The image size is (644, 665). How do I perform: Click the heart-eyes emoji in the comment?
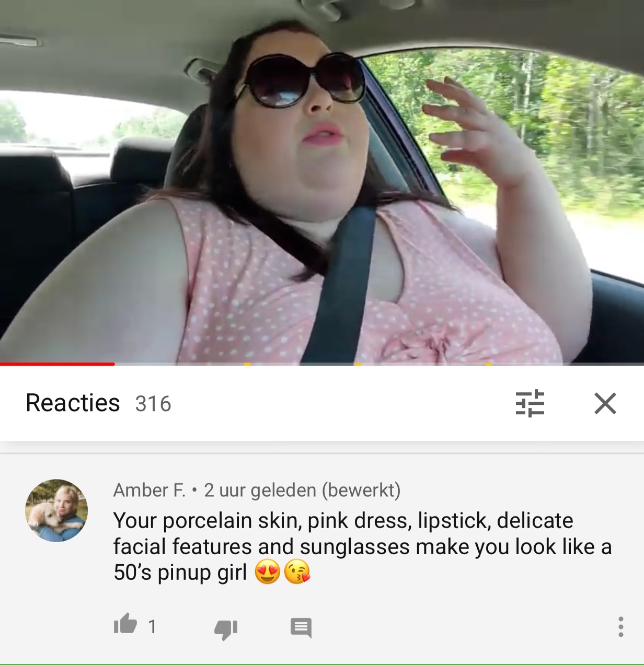tap(268, 571)
